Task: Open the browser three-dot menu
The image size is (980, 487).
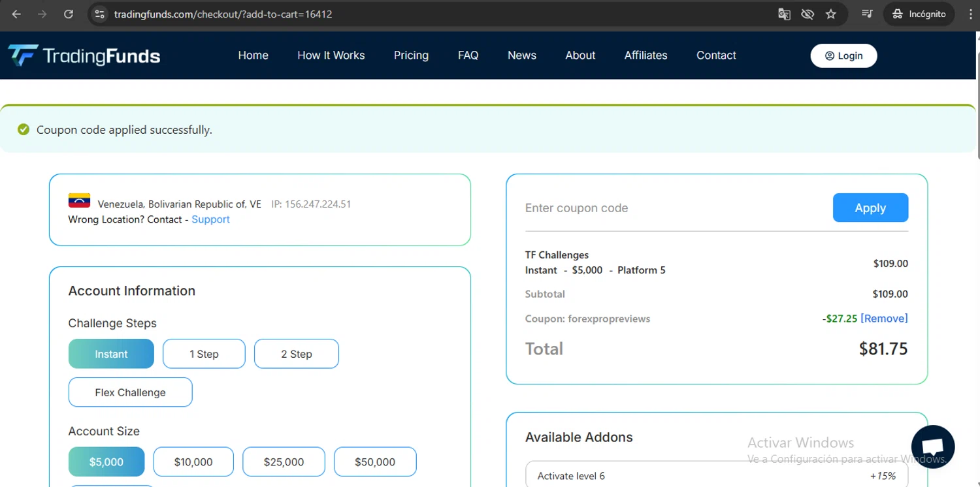Action: [x=970, y=14]
